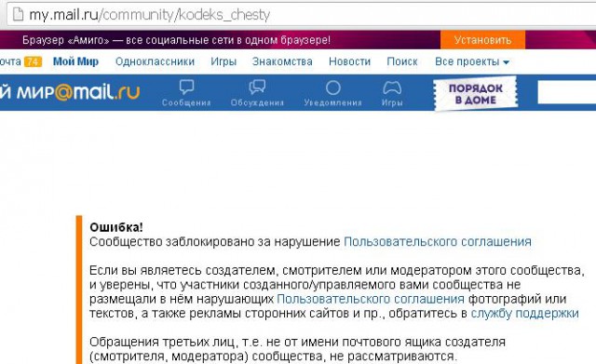Open the mail counter badge 74
The width and height of the screenshot is (596, 364).
tap(34, 61)
